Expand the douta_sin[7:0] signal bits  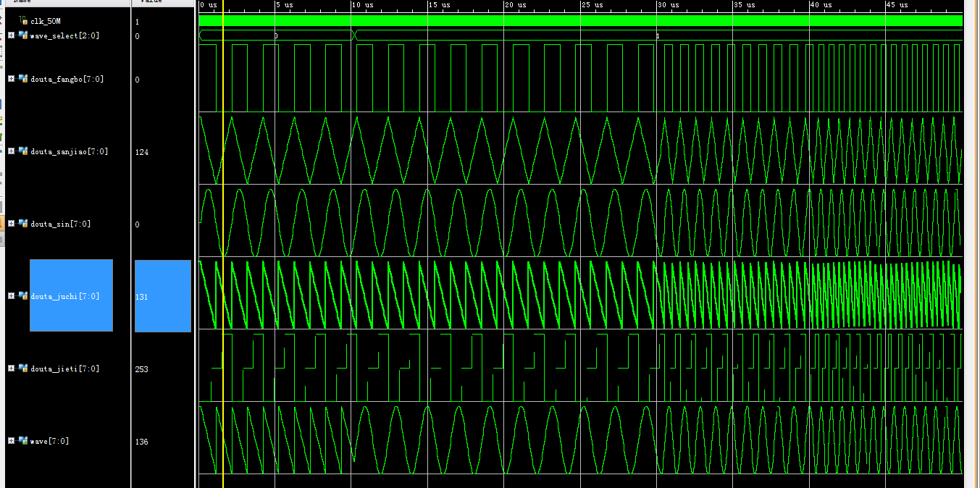(11, 224)
